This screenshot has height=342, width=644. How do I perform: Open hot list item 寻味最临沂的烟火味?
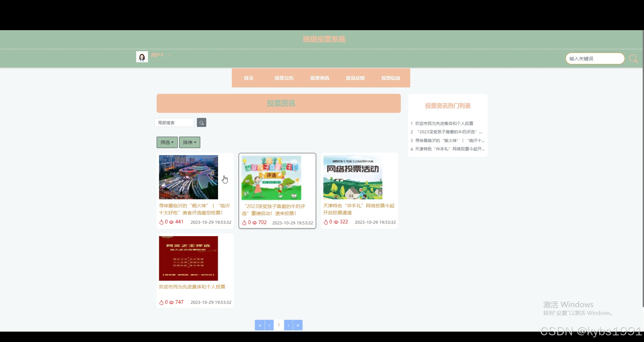coord(450,141)
